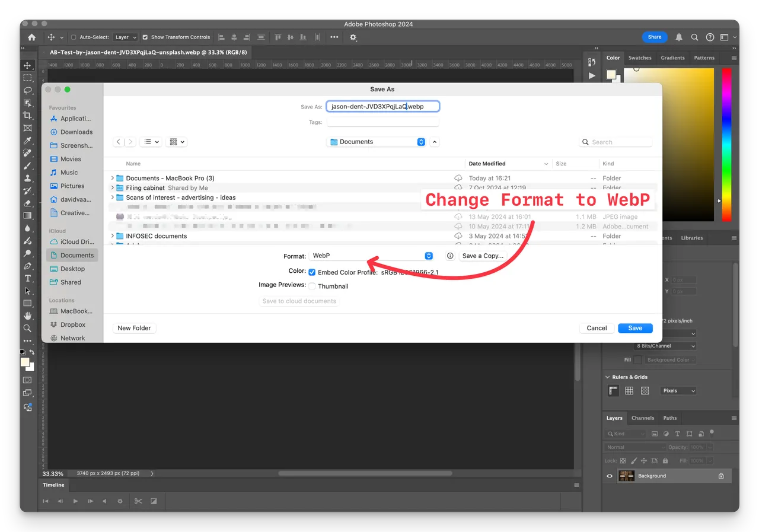Open the notifications bell icon

(x=679, y=37)
